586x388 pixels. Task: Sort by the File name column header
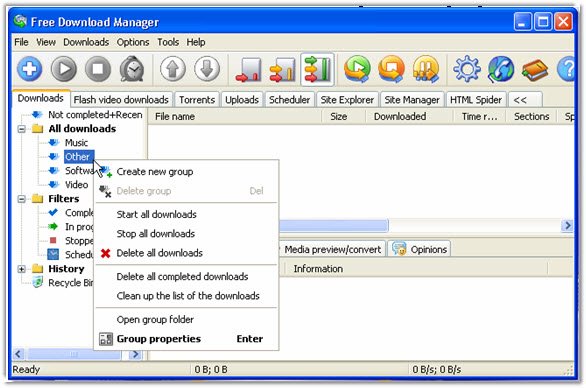click(x=234, y=117)
